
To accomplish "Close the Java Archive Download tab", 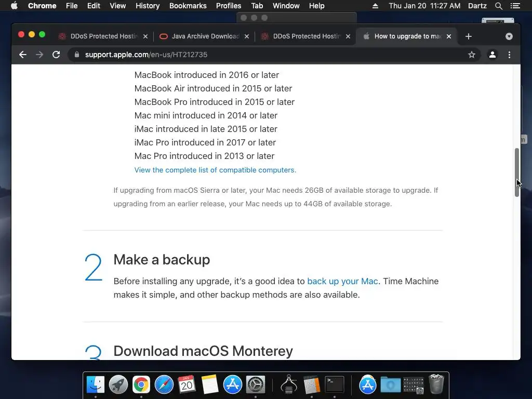I will coord(247,36).
